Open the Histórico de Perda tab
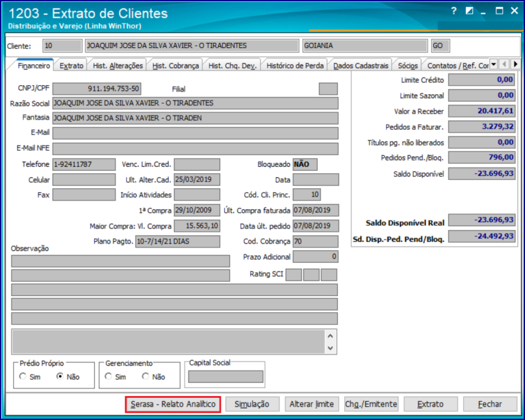 tap(294, 66)
